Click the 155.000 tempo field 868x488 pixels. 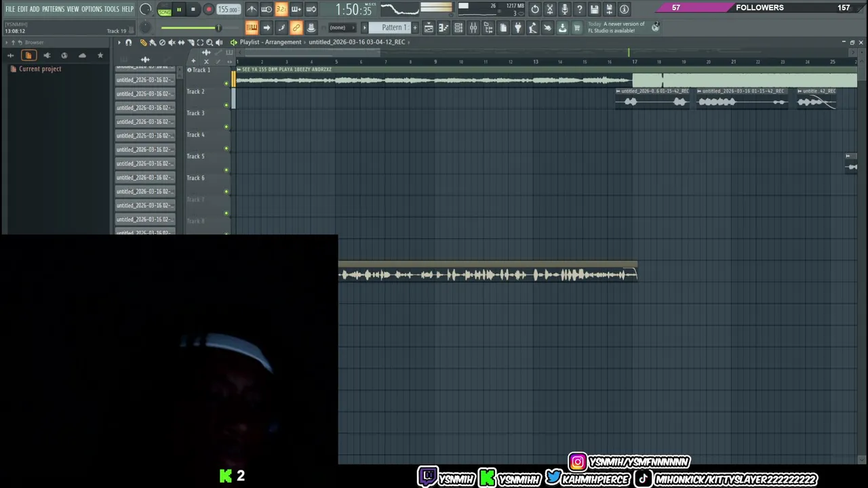pyautogui.click(x=228, y=9)
